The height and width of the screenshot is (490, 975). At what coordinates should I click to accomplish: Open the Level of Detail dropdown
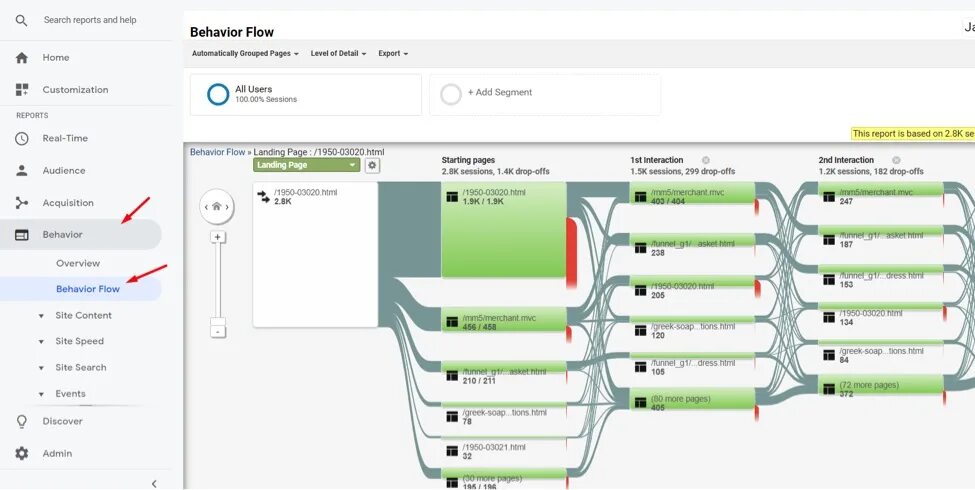[x=338, y=53]
